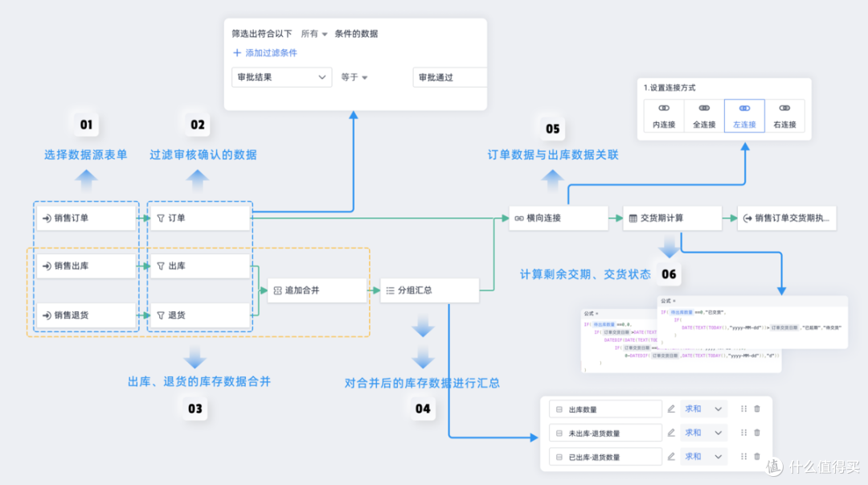Image resolution: width=868 pixels, height=485 pixels.
Task: Click the 横向连接 link icon
Action: pyautogui.click(x=519, y=219)
